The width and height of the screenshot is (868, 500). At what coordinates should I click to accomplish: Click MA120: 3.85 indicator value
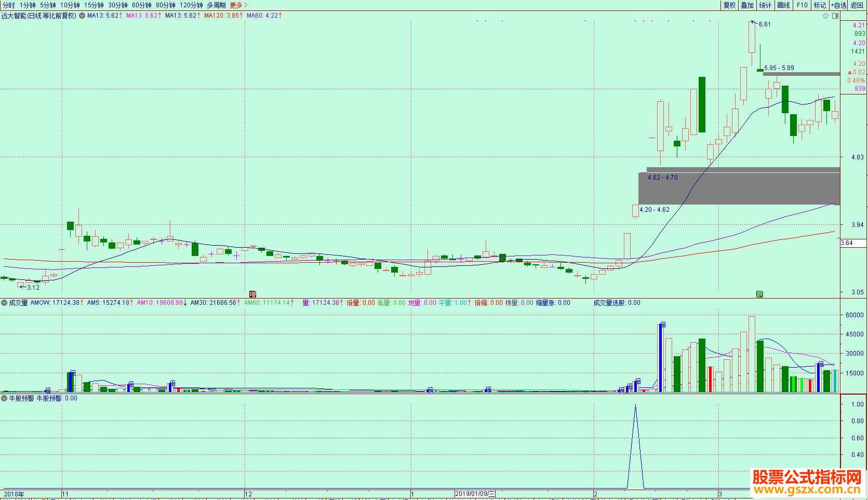pos(223,16)
